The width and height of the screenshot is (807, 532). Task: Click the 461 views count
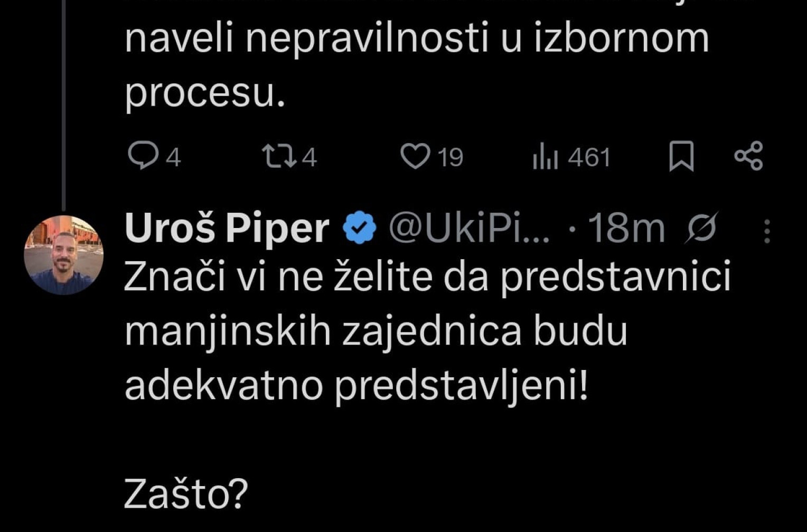(589, 158)
